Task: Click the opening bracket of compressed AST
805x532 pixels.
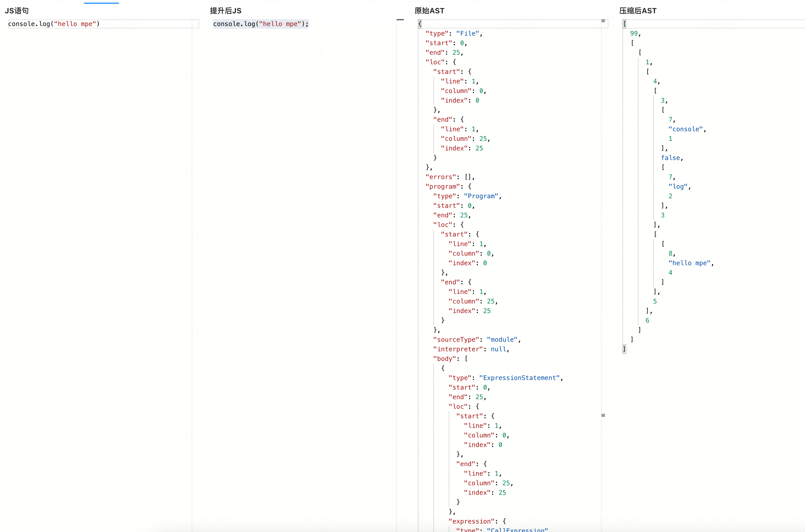Action: (625, 24)
